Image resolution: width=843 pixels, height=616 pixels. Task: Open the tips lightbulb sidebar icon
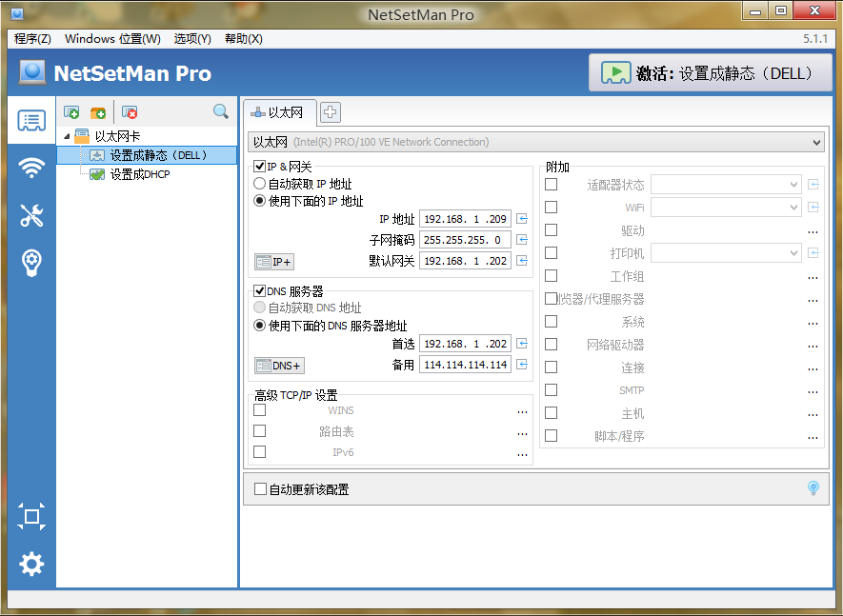click(31, 263)
